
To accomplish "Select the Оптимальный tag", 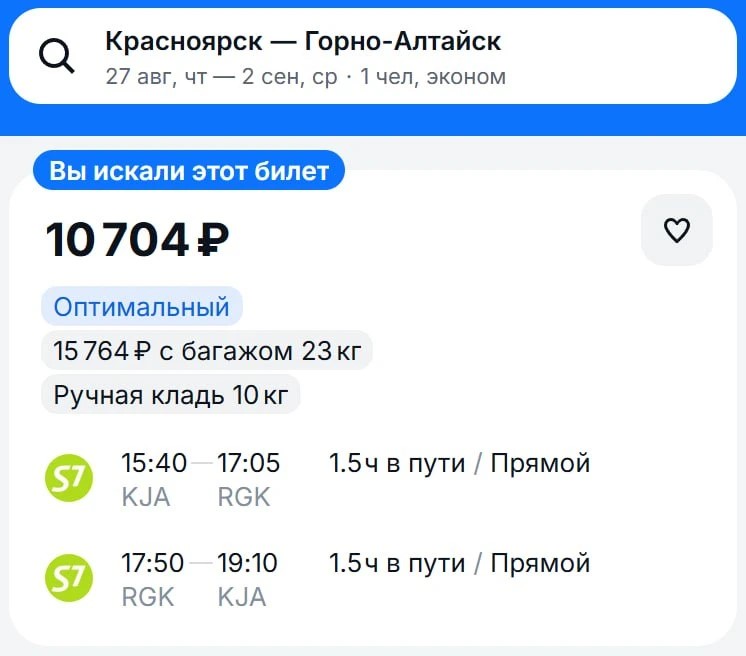I will (142, 306).
